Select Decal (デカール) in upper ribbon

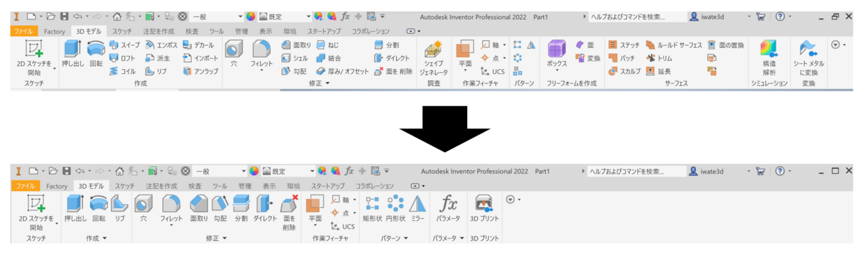199,45
